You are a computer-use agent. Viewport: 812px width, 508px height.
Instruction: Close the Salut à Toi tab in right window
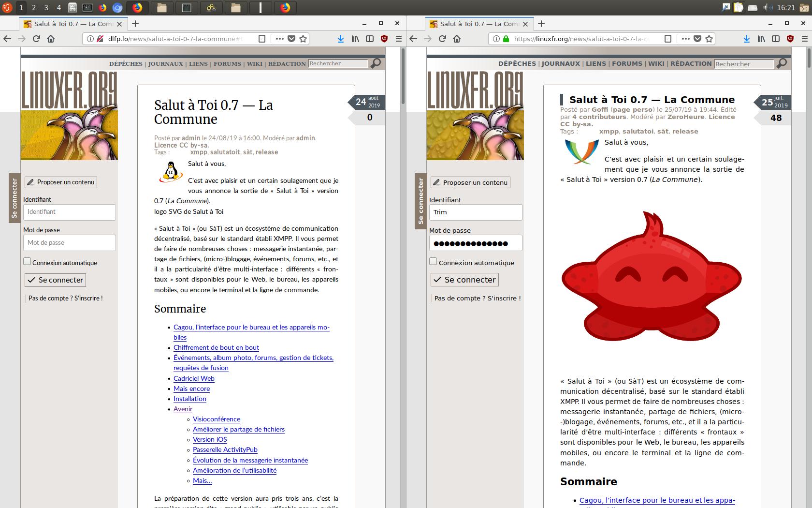(526, 24)
